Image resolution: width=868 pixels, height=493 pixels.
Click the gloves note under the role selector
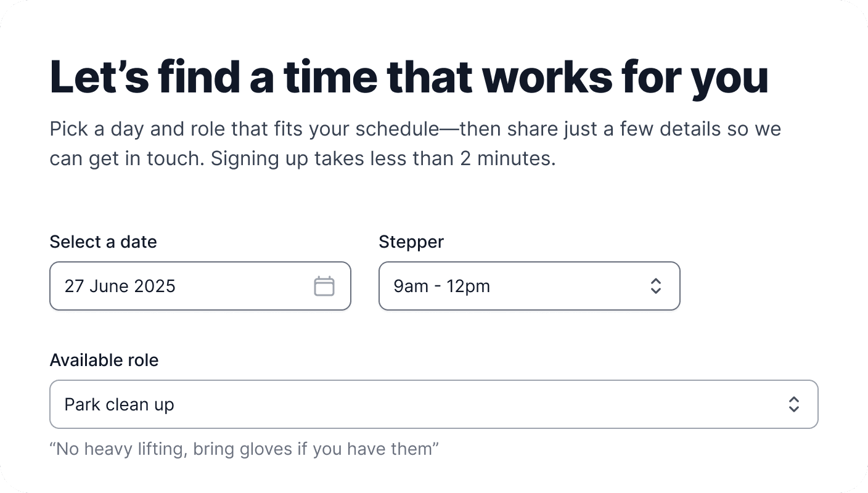[244, 449]
